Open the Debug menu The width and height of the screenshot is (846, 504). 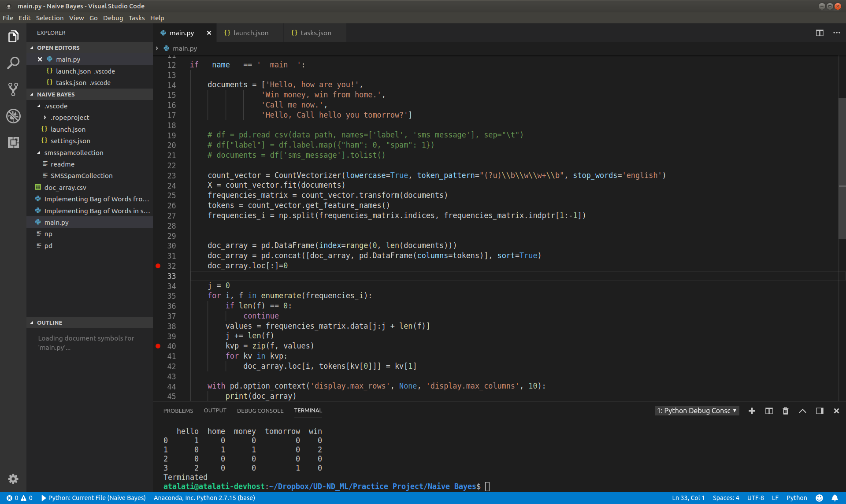[113, 18]
